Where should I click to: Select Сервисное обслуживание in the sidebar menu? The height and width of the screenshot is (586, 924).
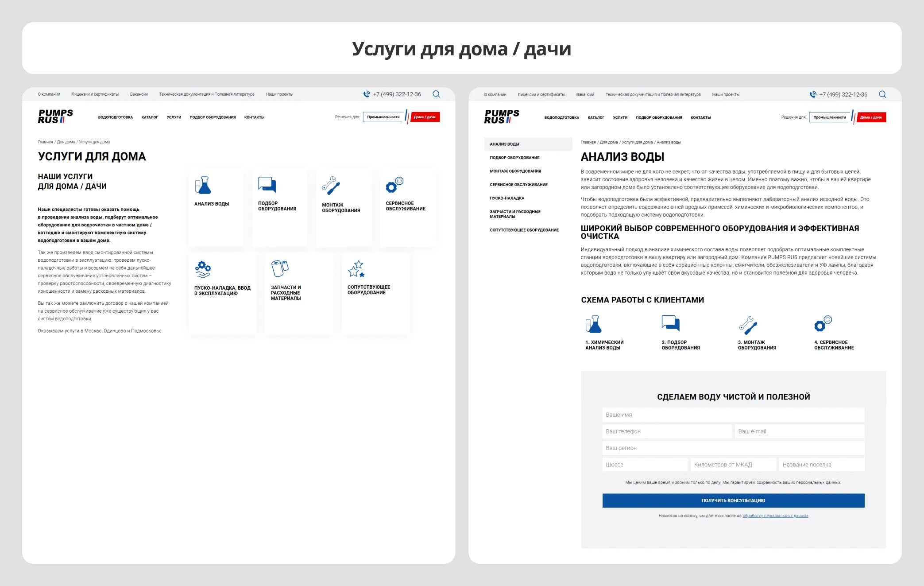(518, 185)
